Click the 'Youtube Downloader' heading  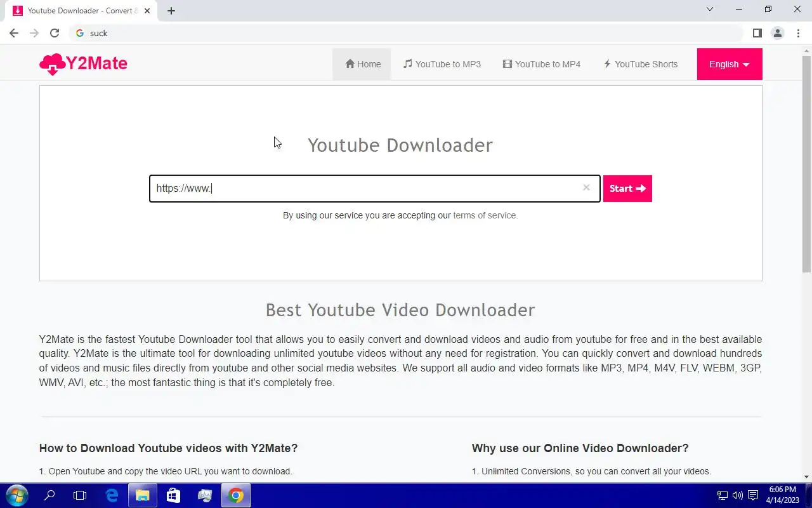click(x=400, y=145)
